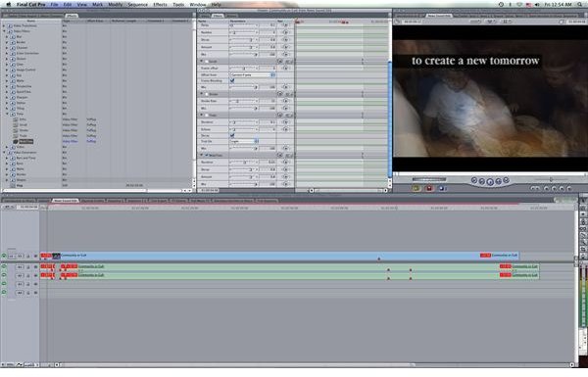Click the timeline current timecode field
The image size is (588, 377).
[x=28, y=207]
